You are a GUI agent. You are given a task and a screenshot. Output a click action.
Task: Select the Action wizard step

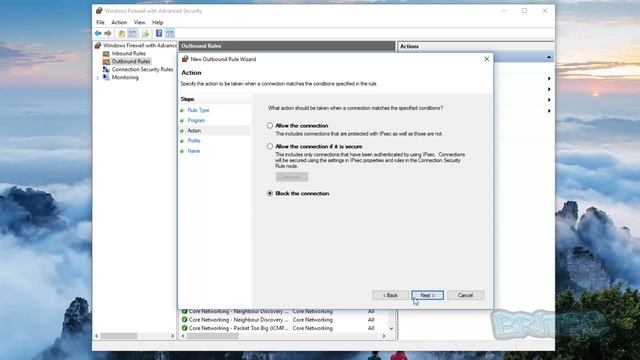pos(194,131)
